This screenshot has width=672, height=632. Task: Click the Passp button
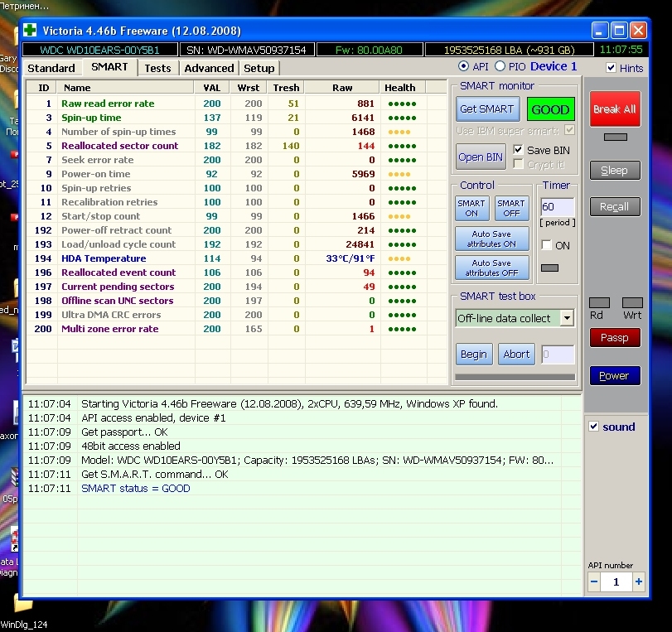pos(614,337)
